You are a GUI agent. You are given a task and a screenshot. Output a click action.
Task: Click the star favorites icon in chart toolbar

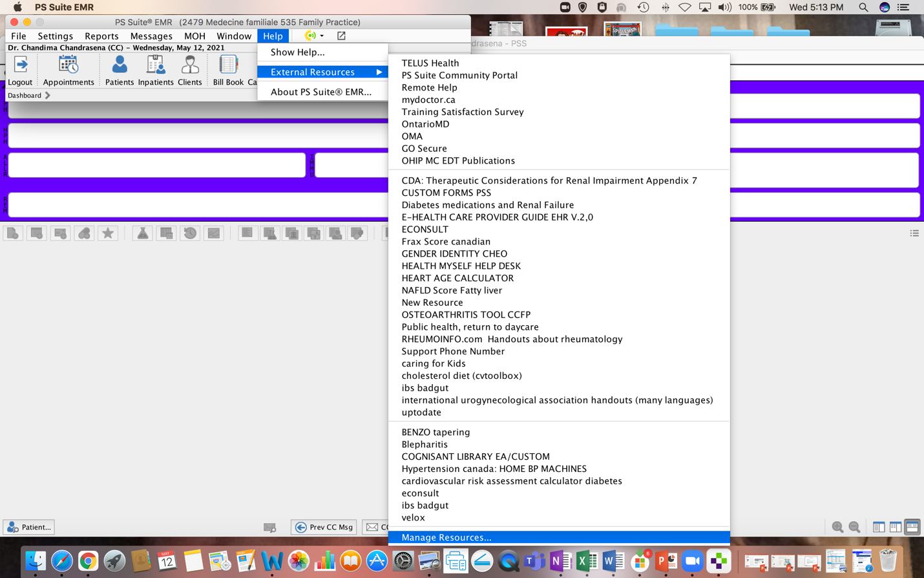pos(108,233)
